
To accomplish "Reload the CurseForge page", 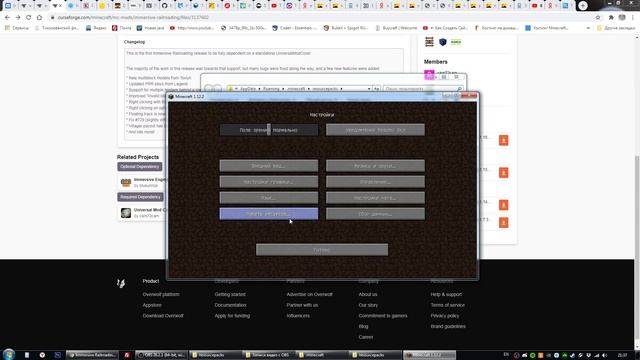I will click(x=29, y=18).
